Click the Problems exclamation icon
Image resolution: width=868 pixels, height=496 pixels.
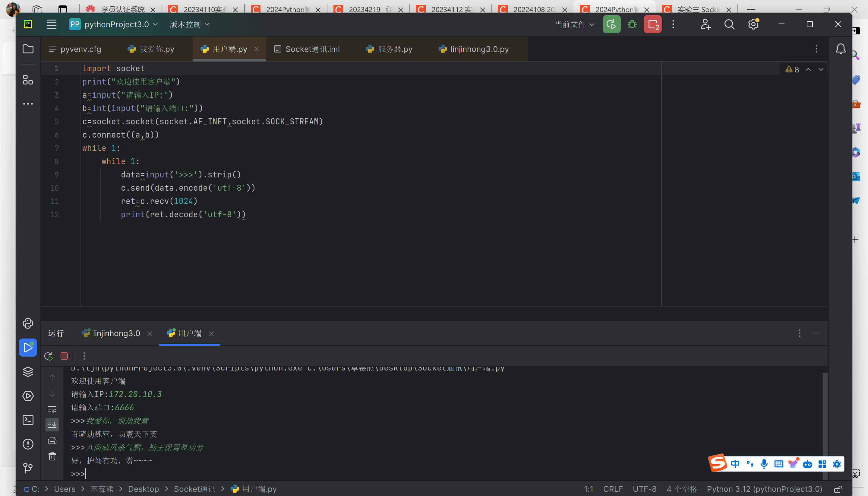[x=28, y=444]
